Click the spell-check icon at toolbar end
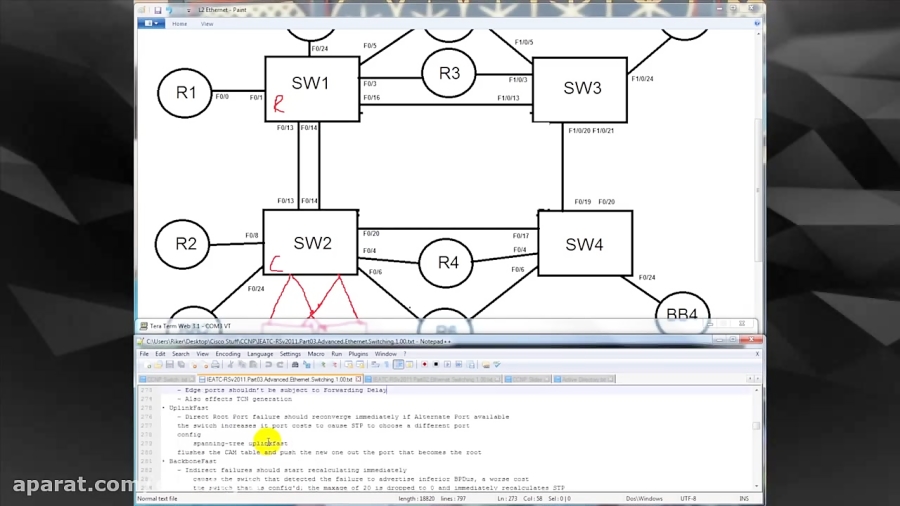 498,365
